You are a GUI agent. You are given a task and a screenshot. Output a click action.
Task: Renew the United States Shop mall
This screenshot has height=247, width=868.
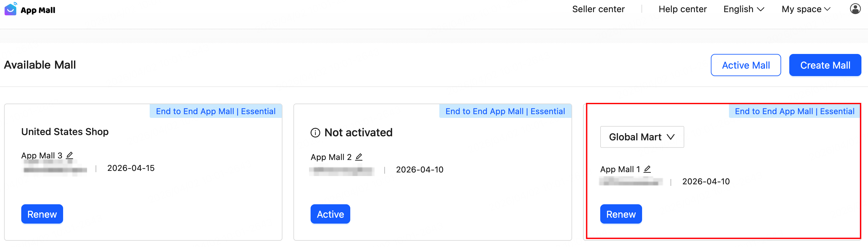pyautogui.click(x=42, y=214)
